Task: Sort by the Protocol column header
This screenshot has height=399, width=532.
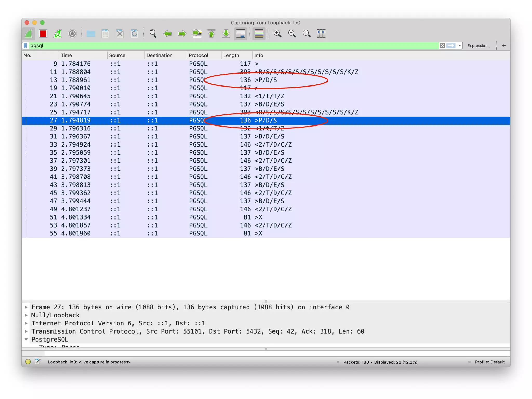Action: click(204, 55)
